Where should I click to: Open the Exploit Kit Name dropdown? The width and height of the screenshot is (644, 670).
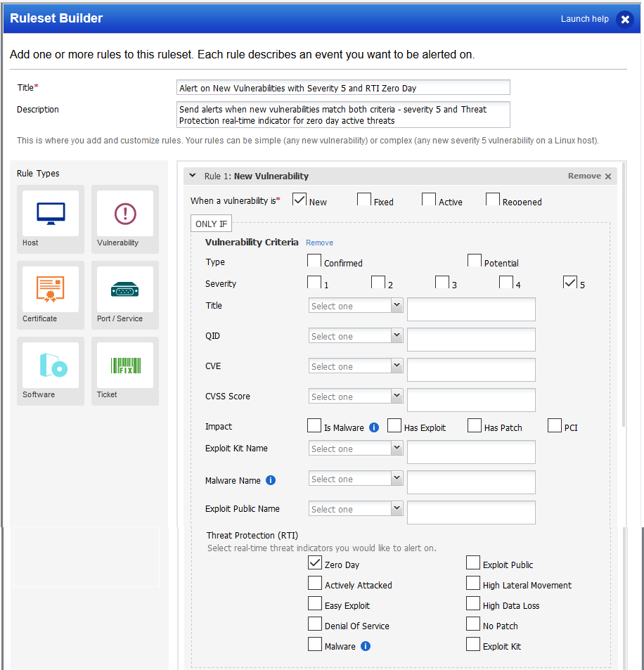356,449
